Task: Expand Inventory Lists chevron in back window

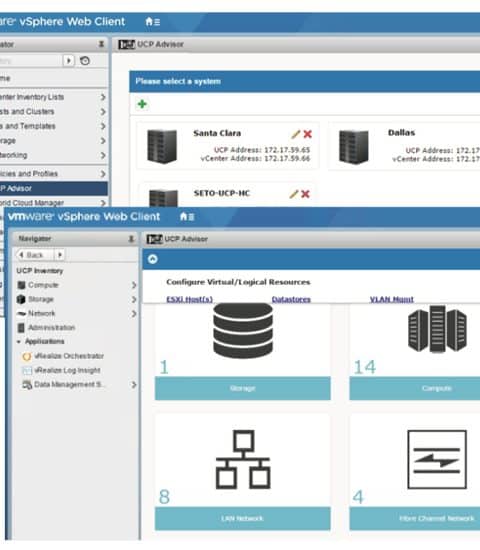Action: [103, 97]
